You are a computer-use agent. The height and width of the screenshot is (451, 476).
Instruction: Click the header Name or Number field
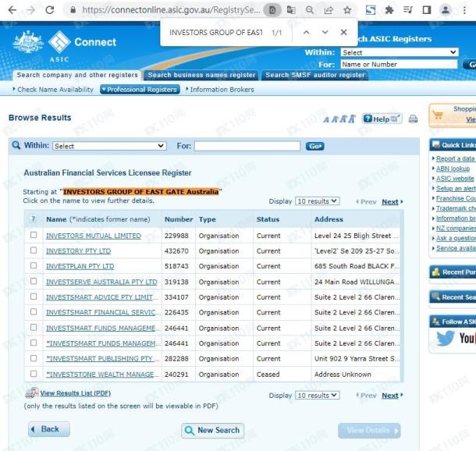(x=399, y=64)
